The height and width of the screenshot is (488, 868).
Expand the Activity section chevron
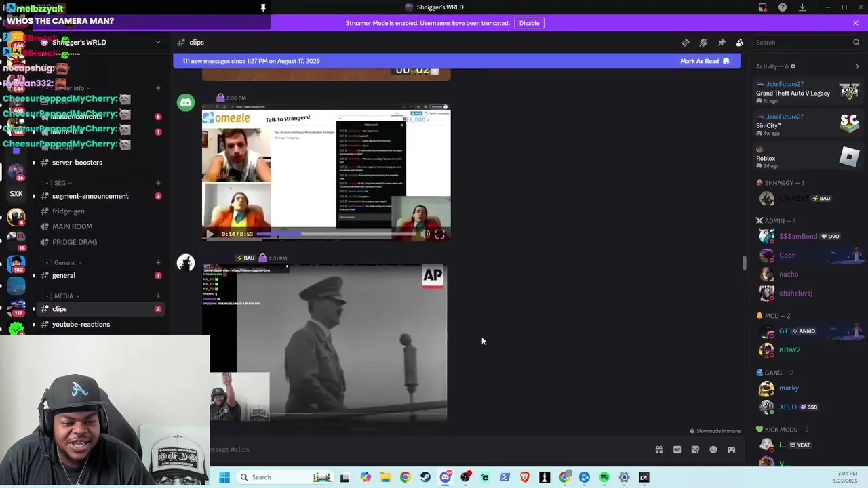pyautogui.click(x=857, y=66)
